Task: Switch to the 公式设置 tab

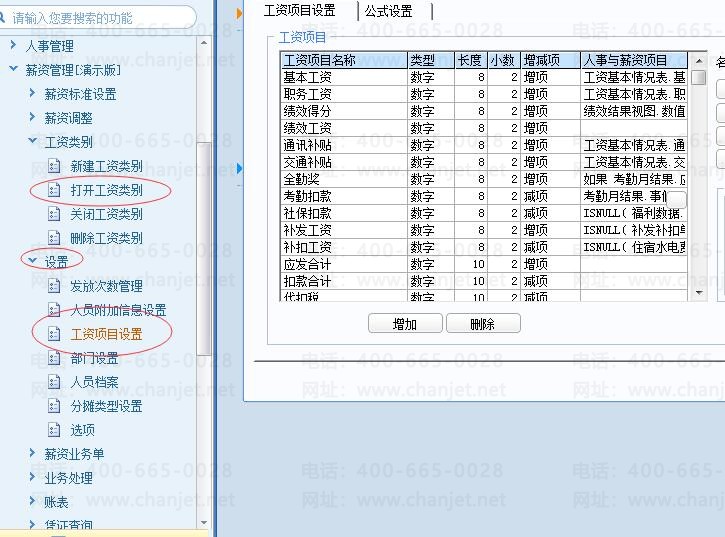Action: 388,11
